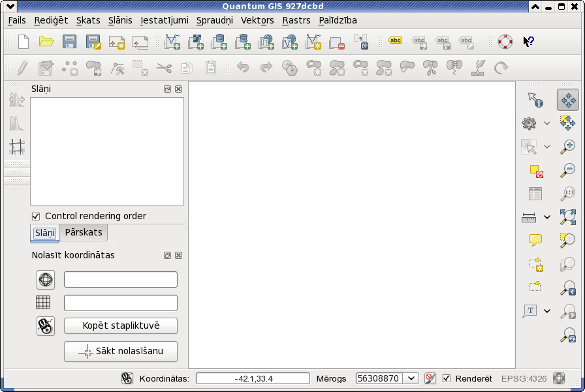Screen dimensions: 585x392
Task: Open the Skats menu
Action: point(88,20)
